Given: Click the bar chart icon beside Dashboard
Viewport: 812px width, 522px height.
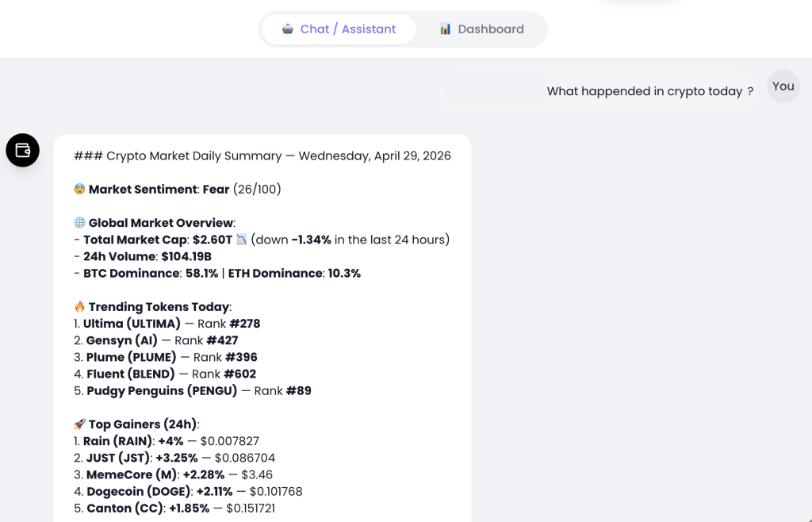Looking at the screenshot, I should click(446, 29).
